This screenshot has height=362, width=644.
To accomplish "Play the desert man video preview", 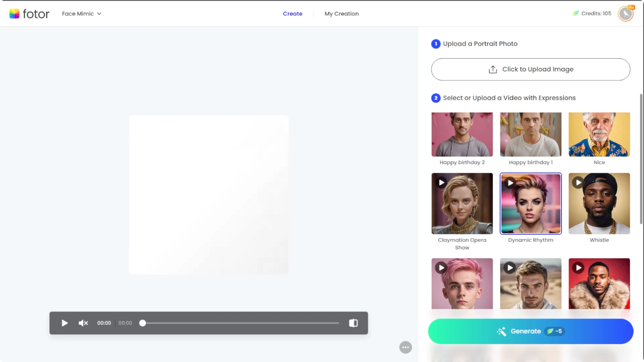I will point(510,268).
